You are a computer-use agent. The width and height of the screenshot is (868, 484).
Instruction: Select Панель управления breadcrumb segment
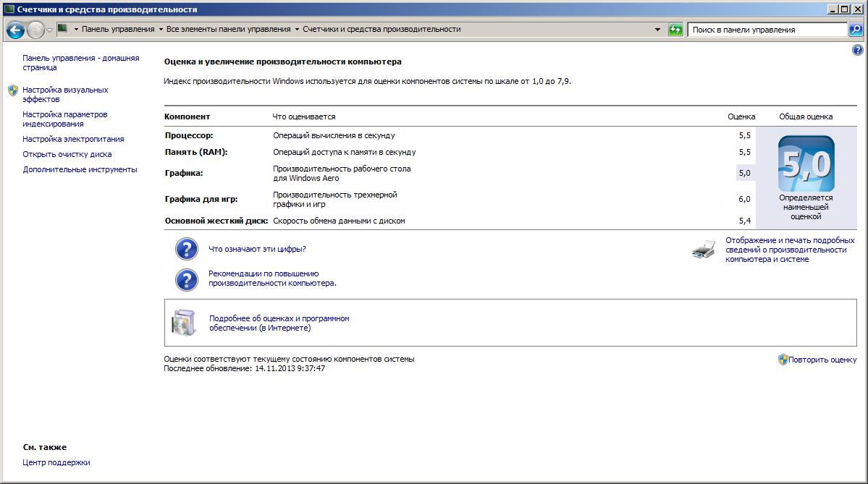point(118,30)
